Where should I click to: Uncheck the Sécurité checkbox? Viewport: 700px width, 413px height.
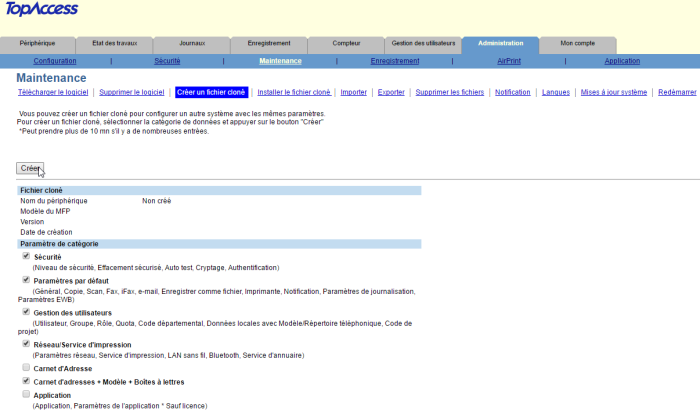tap(26, 256)
